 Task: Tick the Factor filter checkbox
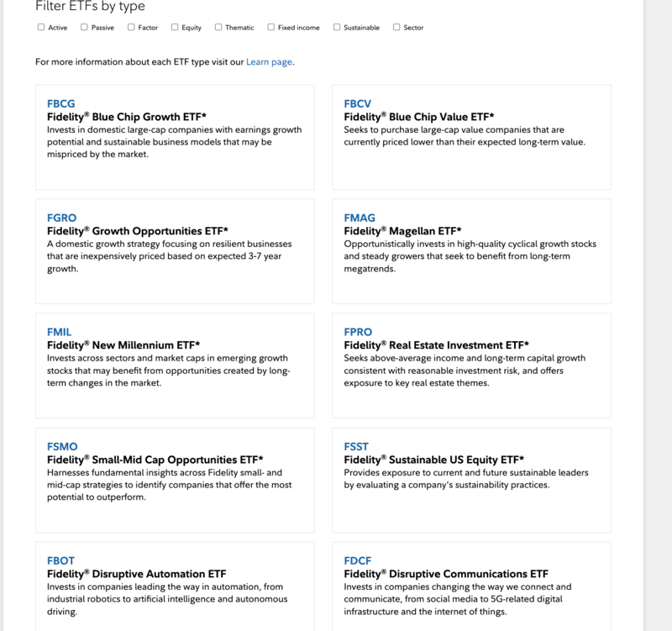click(x=131, y=28)
